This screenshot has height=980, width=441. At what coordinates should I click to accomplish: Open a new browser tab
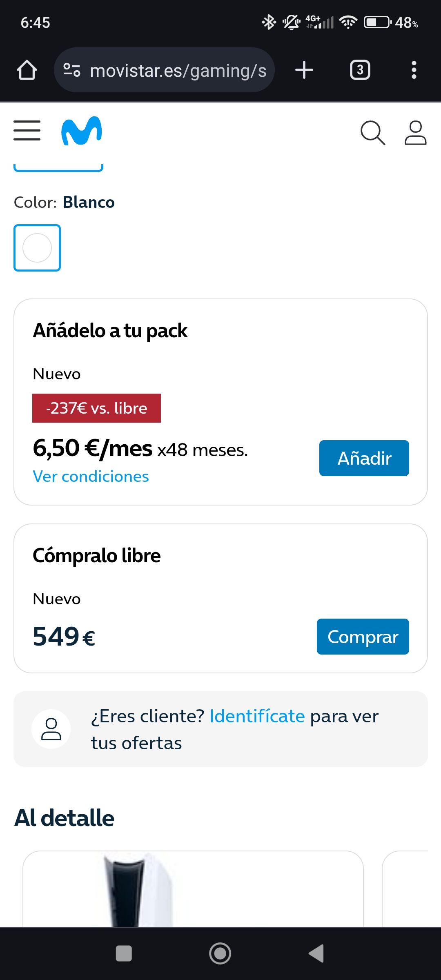(x=304, y=70)
